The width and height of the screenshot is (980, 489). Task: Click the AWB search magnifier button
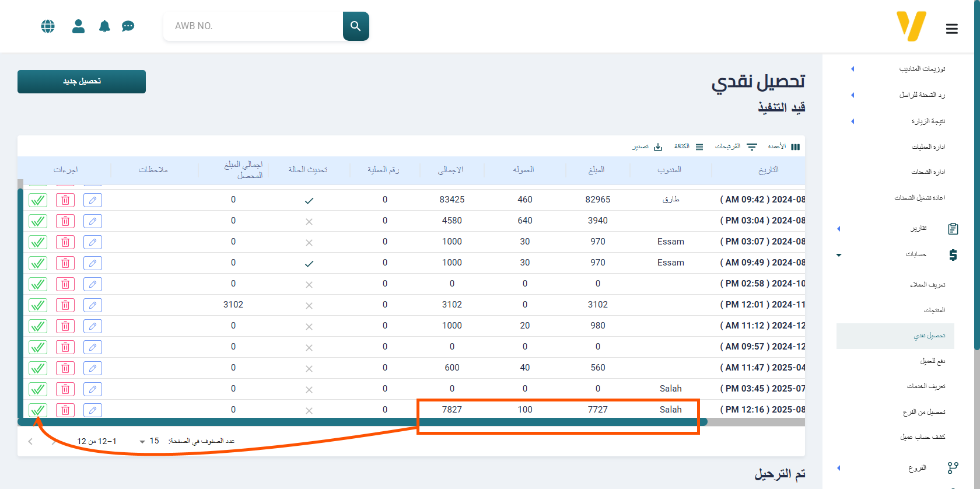point(356,26)
